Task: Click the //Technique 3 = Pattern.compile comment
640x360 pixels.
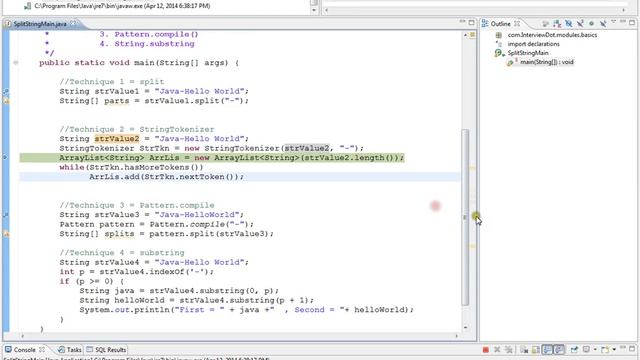Action: (137, 205)
